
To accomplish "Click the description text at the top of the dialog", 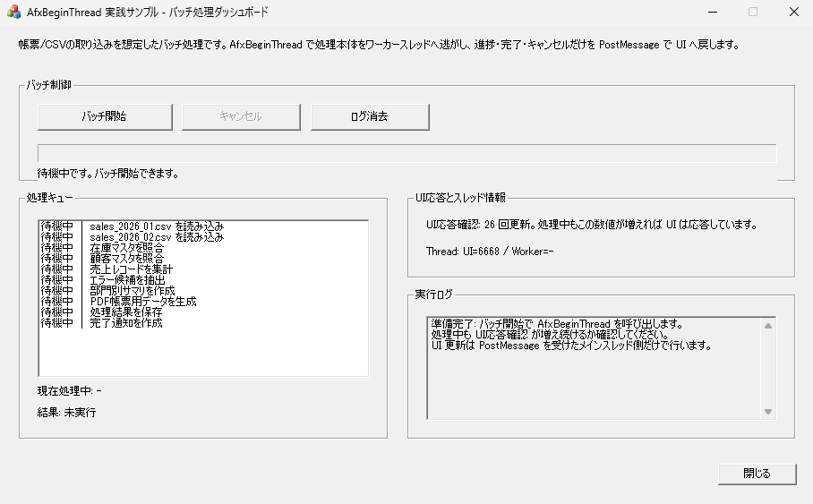I will (x=379, y=45).
